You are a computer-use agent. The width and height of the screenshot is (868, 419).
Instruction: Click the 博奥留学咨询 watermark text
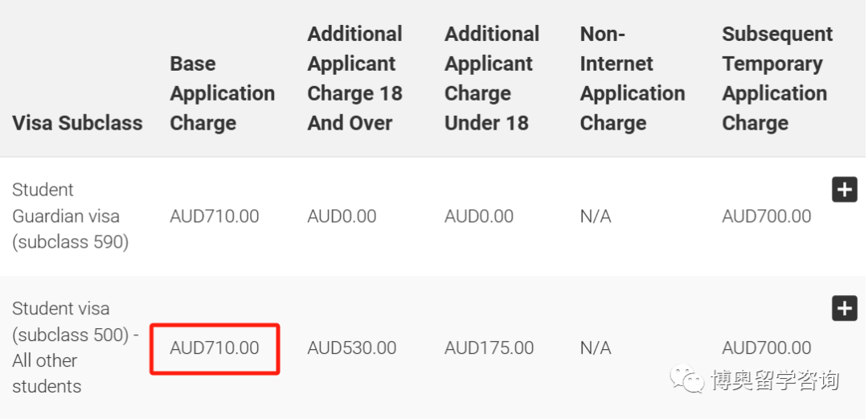click(x=775, y=380)
